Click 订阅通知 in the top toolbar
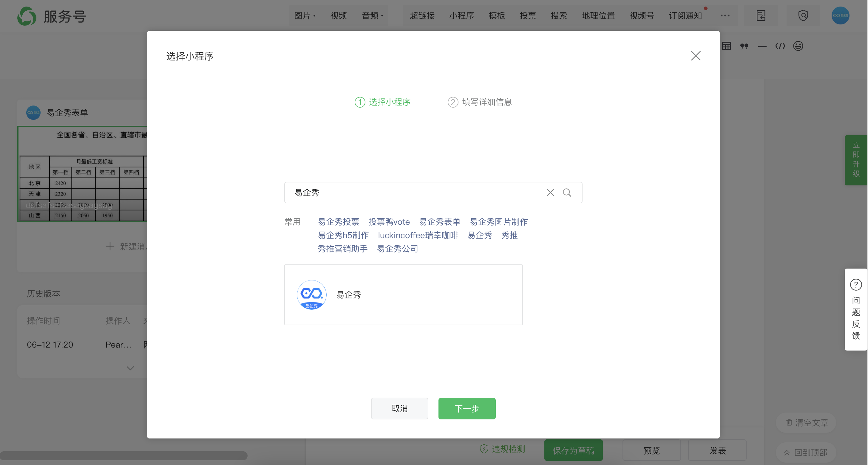This screenshot has height=465, width=868. (x=685, y=15)
